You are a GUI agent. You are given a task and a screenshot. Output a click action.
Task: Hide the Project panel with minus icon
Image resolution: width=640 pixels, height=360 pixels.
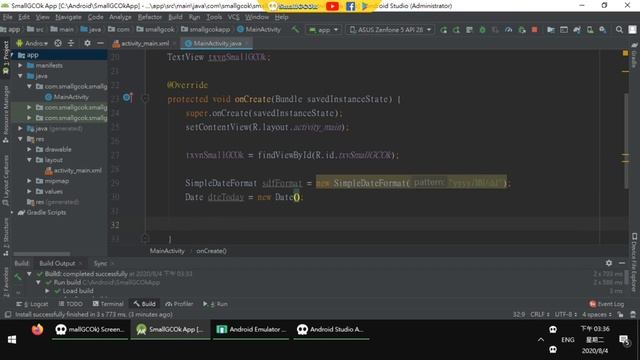coord(100,43)
